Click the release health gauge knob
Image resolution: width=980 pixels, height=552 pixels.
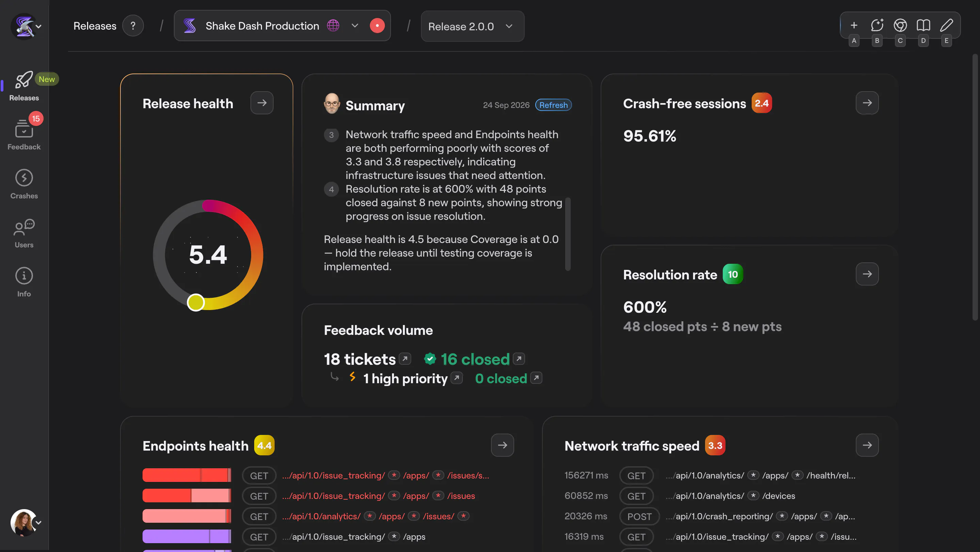[x=196, y=303]
